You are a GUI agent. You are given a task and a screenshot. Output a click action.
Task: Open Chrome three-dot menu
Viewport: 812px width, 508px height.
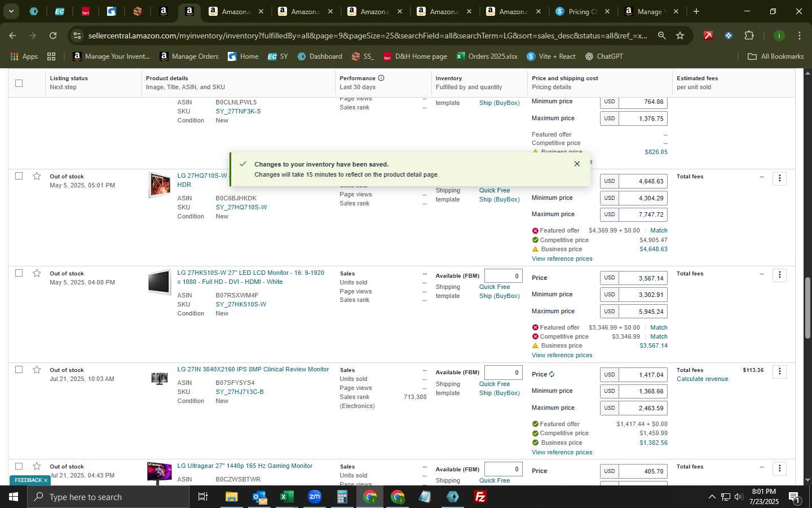coord(799,36)
